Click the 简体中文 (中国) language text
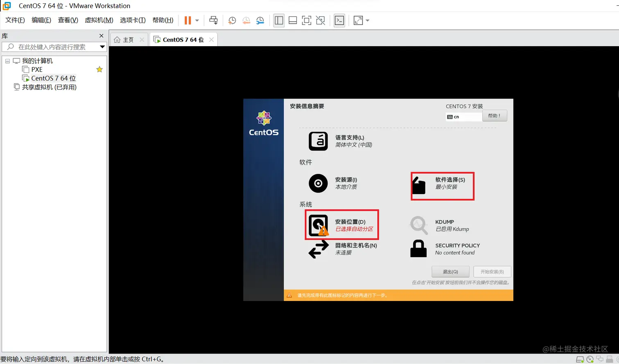The height and width of the screenshot is (364, 619). coord(354,145)
